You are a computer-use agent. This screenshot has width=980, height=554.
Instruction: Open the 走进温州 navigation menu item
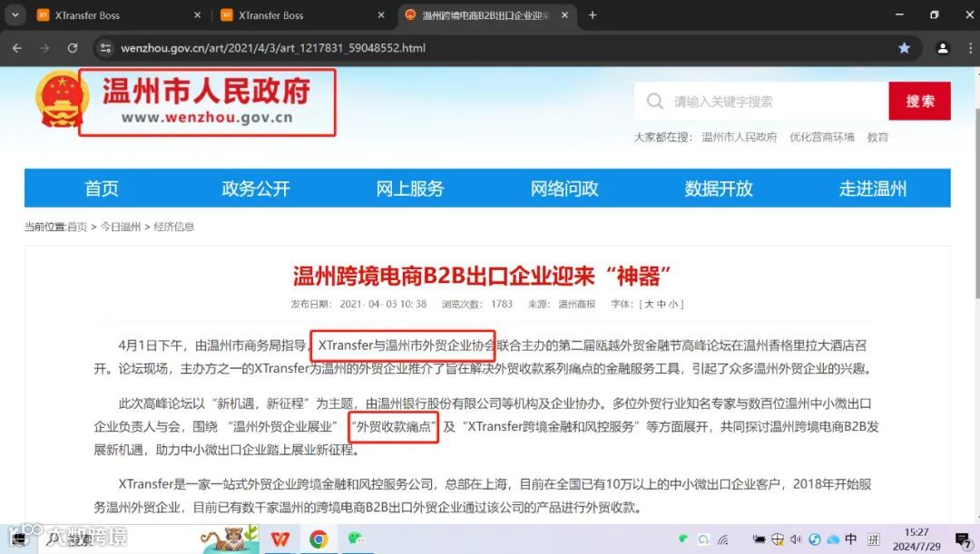click(x=873, y=188)
